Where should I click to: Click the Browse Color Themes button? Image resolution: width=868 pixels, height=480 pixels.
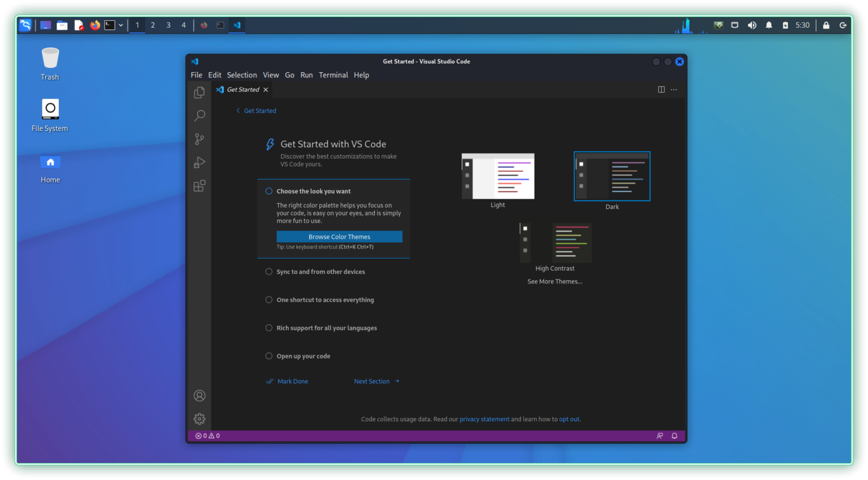click(x=339, y=237)
